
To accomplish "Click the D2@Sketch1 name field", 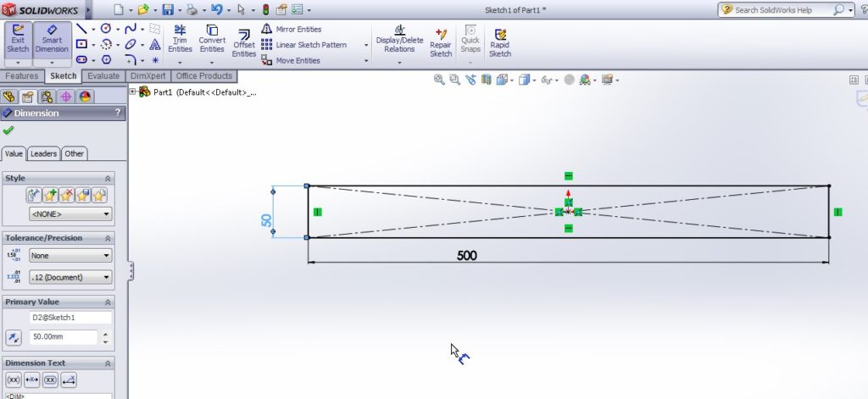I will pos(70,318).
